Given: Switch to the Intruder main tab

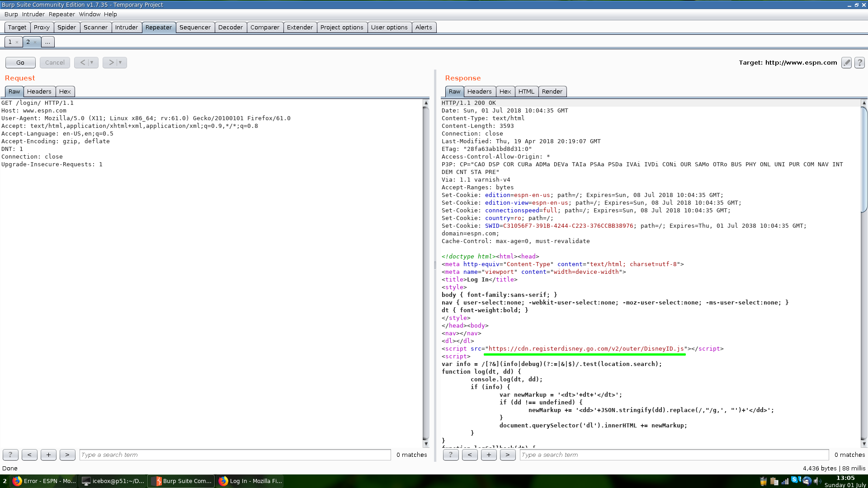Looking at the screenshot, I should pos(126,28).
